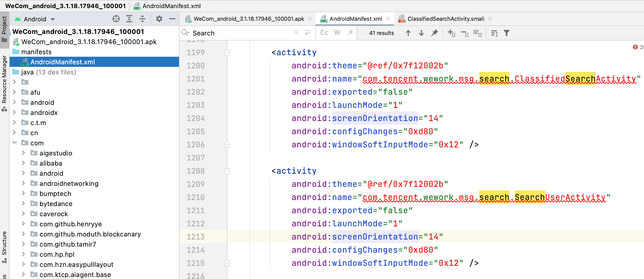The image size is (644, 279).
Task: Toggle Words (W) search option
Action: 337,33
